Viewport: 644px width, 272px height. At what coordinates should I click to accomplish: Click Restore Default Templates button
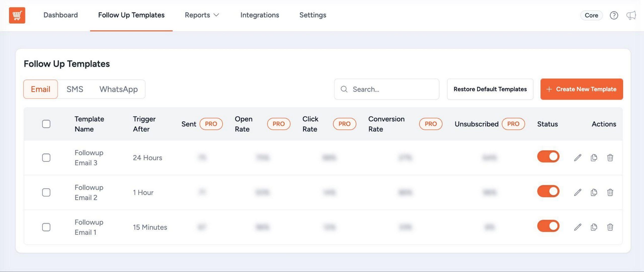coord(490,89)
